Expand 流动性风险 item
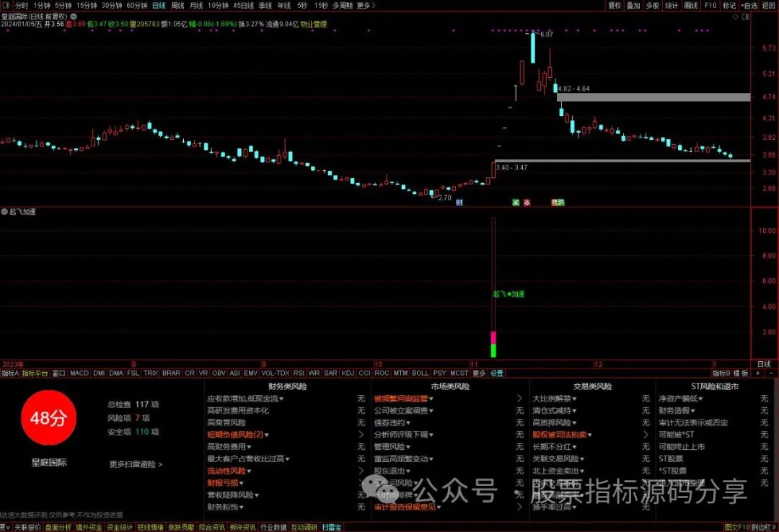This screenshot has height=532, width=779. (x=229, y=471)
